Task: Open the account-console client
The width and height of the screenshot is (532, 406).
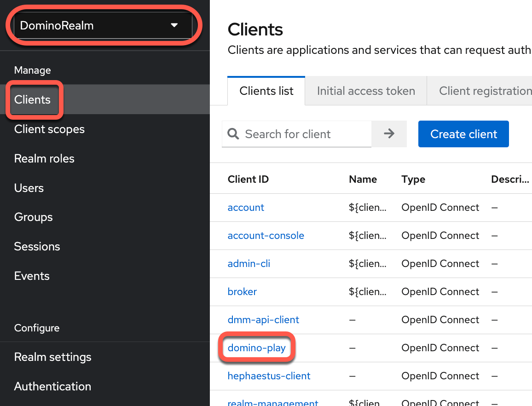Action: tap(266, 236)
